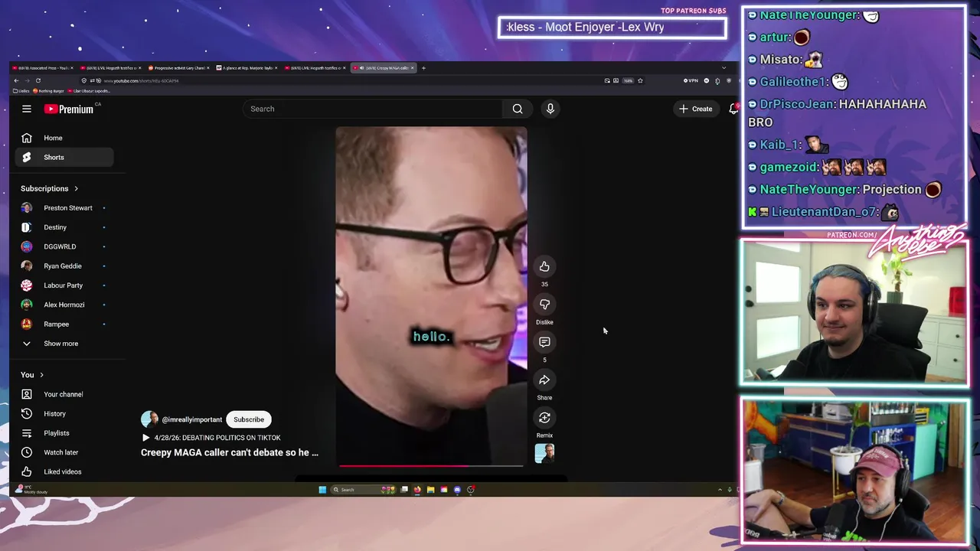The height and width of the screenshot is (551, 980).
Task: Open the YouTube hamburger guide menu
Action: (x=26, y=109)
